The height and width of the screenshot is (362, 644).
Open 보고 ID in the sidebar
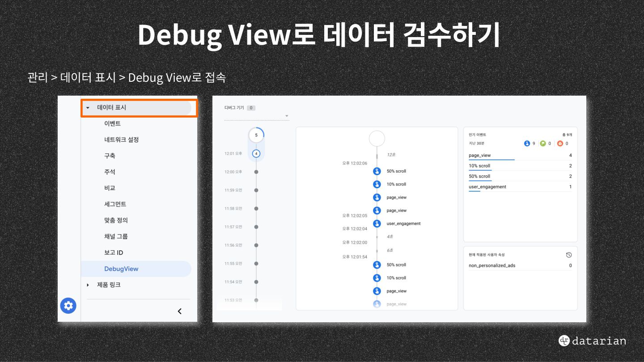pos(114,253)
